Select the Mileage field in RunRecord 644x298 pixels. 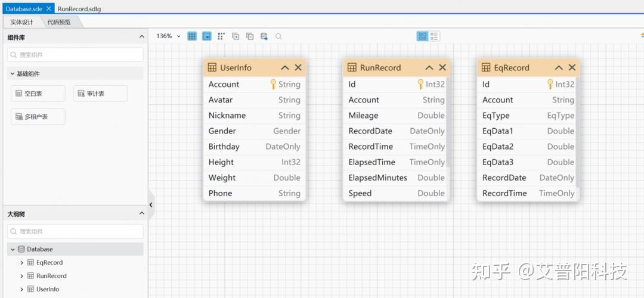(395, 116)
